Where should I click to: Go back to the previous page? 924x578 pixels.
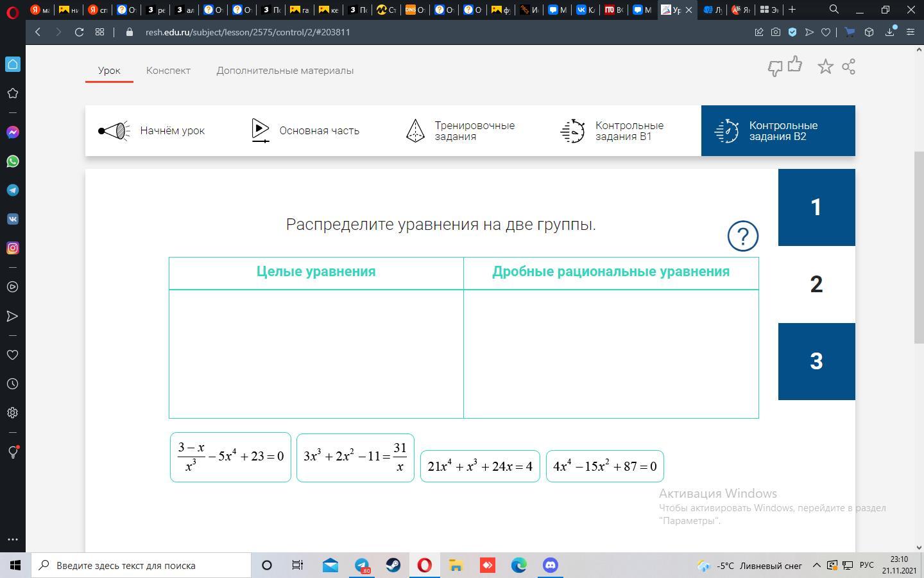38,32
